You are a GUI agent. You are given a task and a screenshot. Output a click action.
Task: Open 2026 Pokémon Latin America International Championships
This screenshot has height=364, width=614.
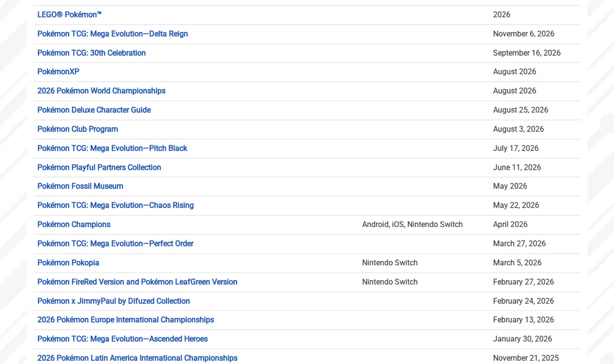pyautogui.click(x=137, y=358)
